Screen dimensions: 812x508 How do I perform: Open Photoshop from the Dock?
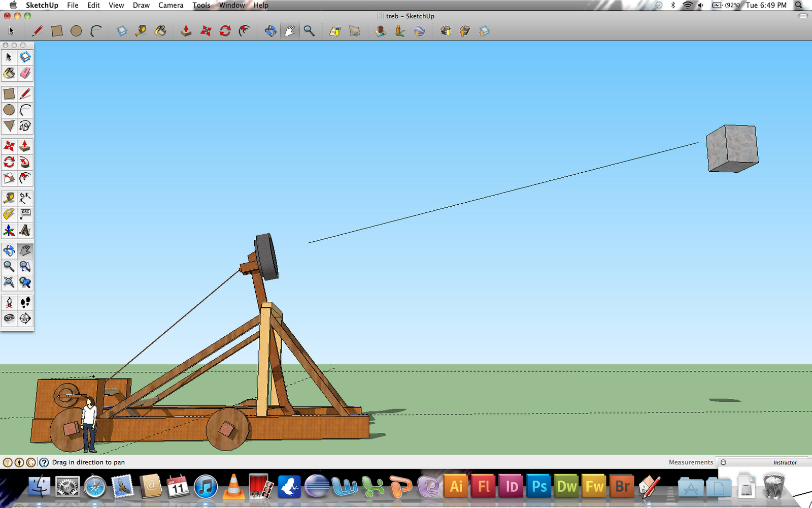[x=539, y=486]
